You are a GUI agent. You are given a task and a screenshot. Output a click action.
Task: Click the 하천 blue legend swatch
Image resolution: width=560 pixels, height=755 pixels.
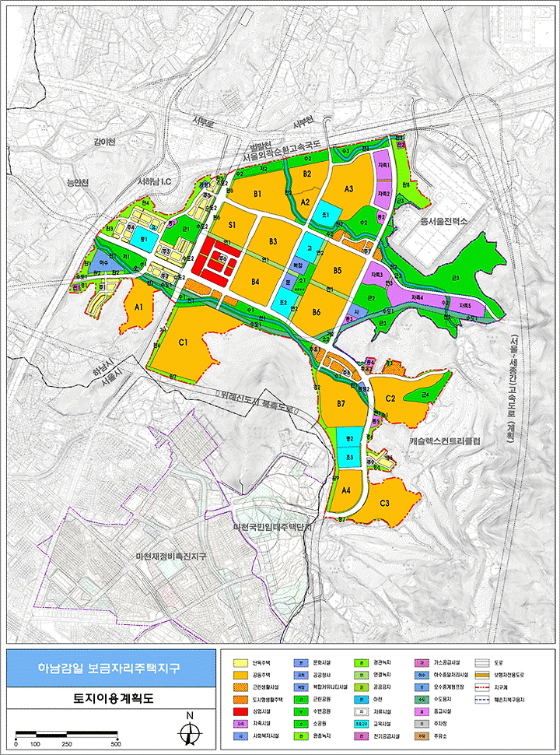click(x=360, y=699)
